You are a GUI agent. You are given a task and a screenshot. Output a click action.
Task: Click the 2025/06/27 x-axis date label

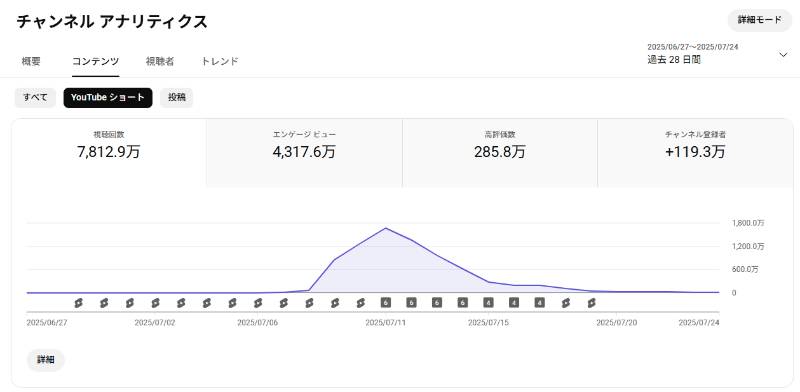click(47, 323)
